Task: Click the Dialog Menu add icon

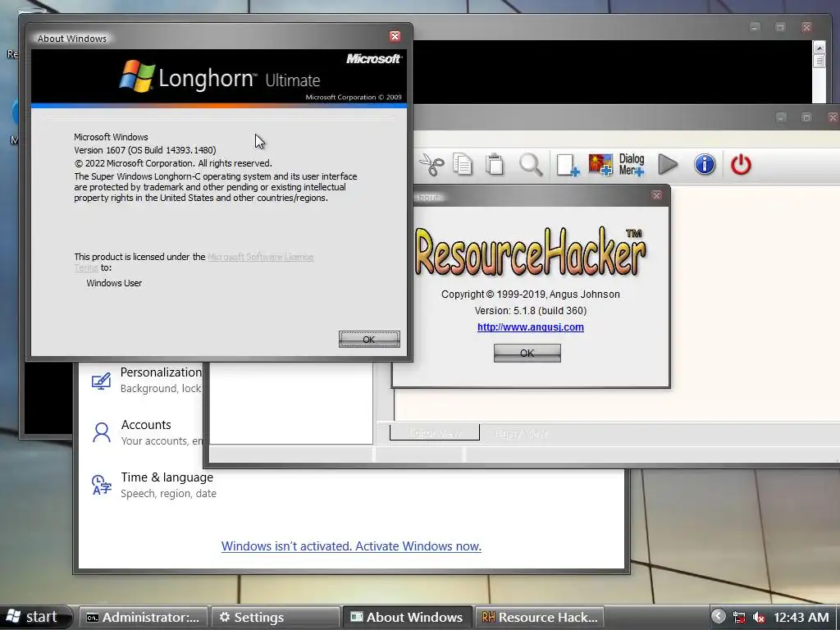Action: click(x=632, y=164)
